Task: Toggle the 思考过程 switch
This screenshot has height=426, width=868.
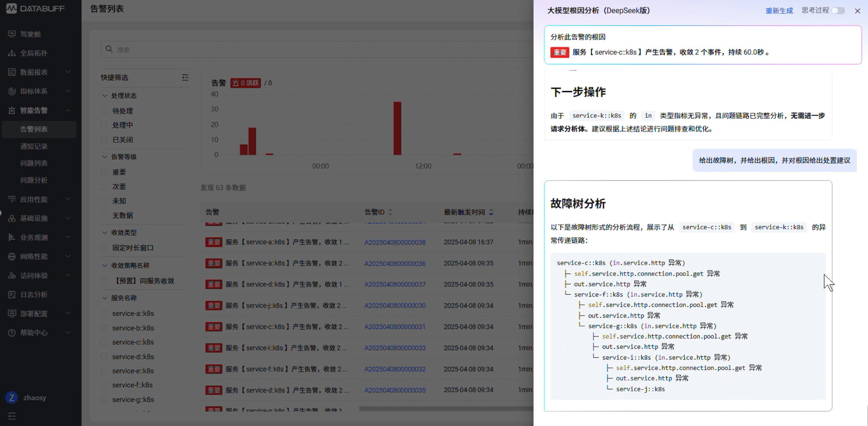Action: click(x=838, y=11)
